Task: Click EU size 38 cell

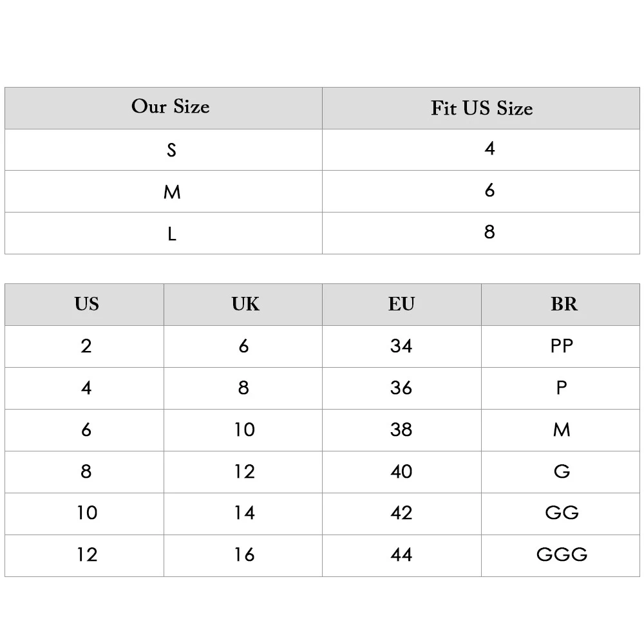Action: pyautogui.click(x=401, y=430)
